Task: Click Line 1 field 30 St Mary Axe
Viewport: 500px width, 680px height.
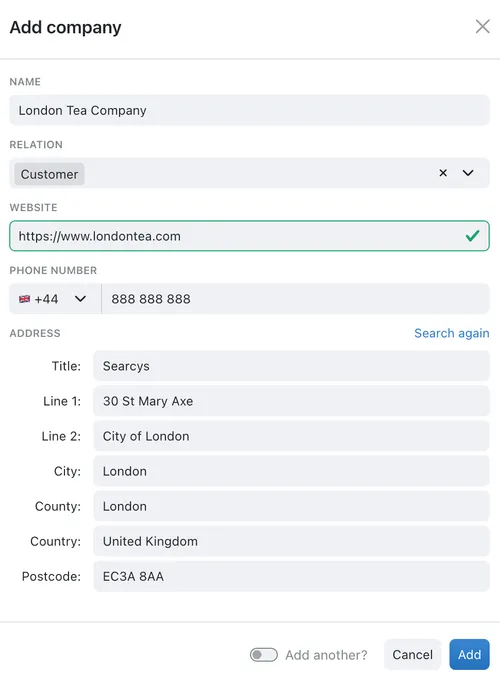Action: 291,401
